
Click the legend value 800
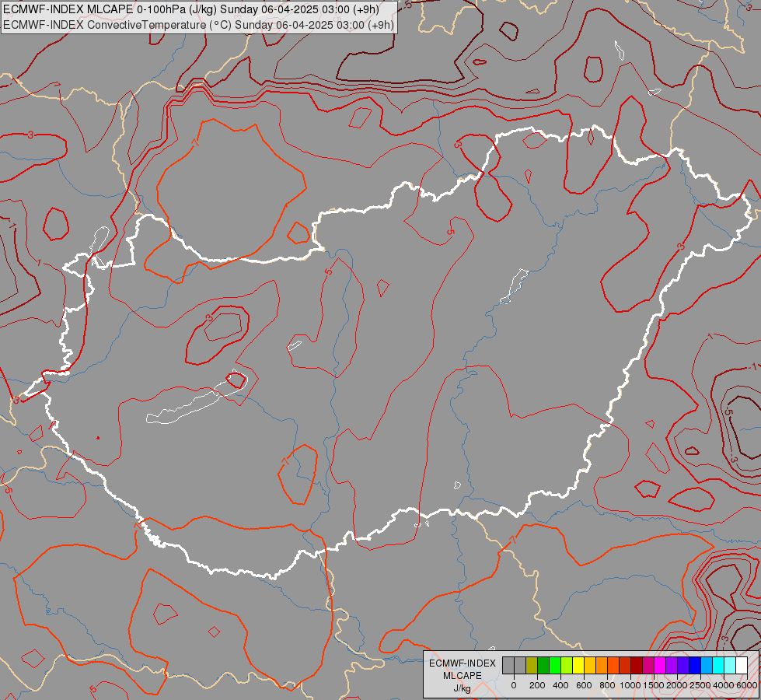pyautogui.click(x=607, y=685)
